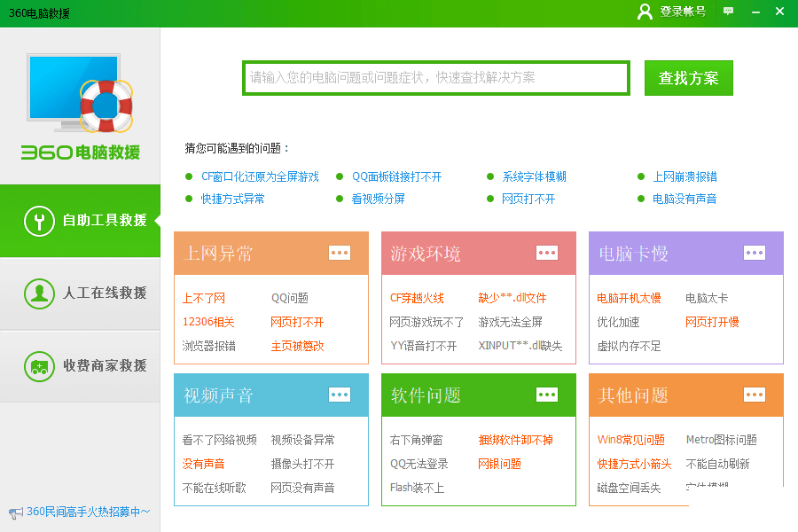798x532 pixels.
Task: Open the XINPUT**.dll缺失 link
Action: point(520,346)
